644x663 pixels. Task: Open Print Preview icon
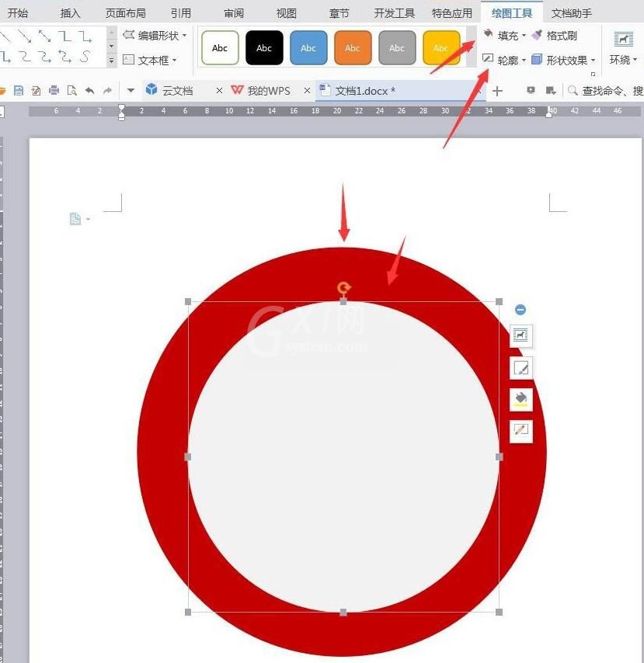[x=71, y=90]
